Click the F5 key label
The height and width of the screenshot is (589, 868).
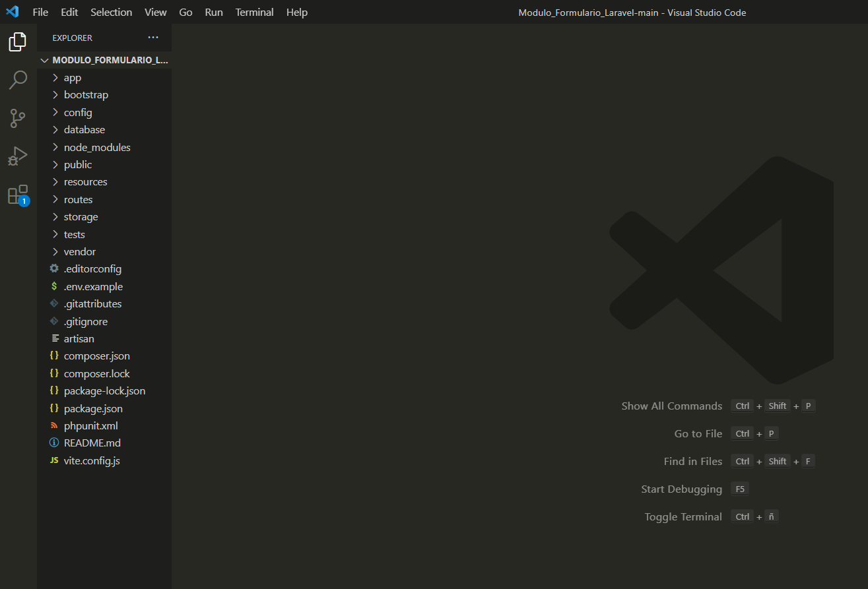[x=740, y=489]
